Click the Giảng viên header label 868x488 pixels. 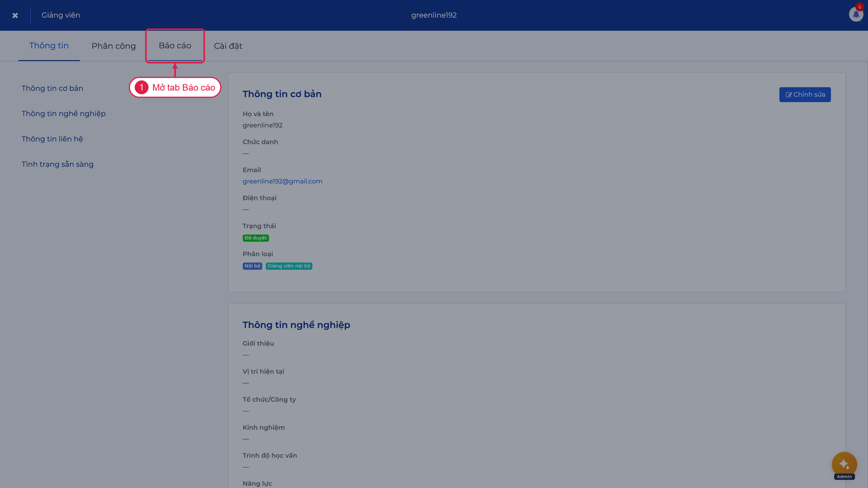[61, 15]
